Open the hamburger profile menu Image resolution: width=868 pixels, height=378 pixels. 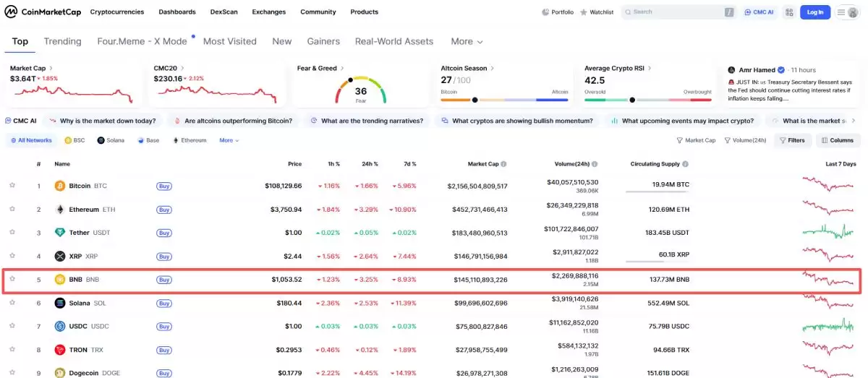click(846, 12)
